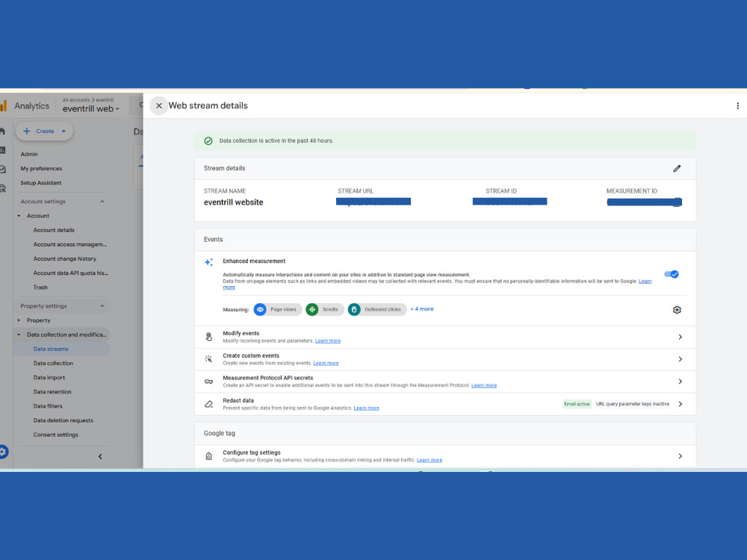Screen dimensions: 747x560
Task: Expand Measurement Protocol API secrets chevron
Action: tap(681, 382)
